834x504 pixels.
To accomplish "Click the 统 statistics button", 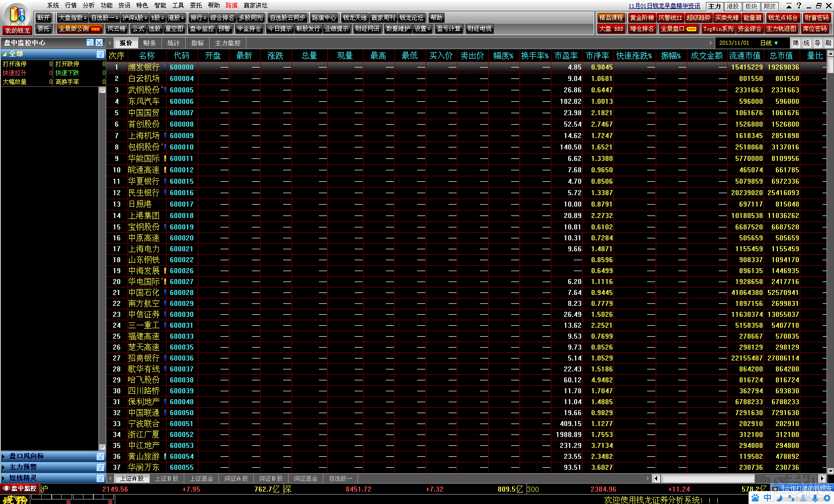I will pos(807,43).
